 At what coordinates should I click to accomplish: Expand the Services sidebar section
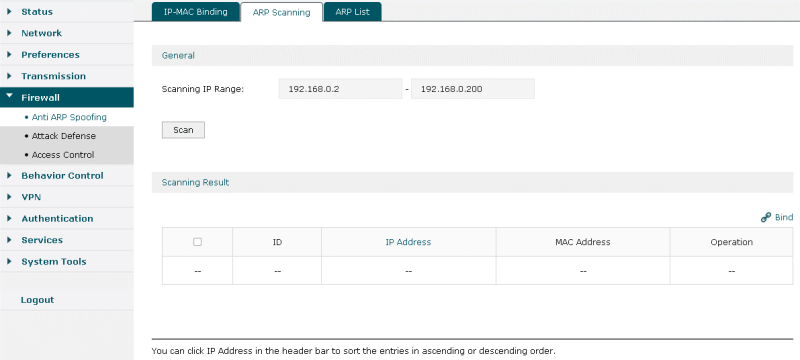click(67, 240)
